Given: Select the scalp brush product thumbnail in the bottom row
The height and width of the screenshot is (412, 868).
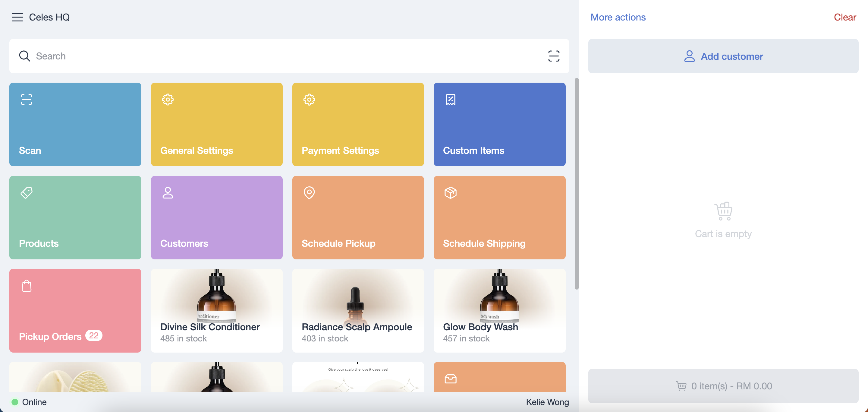Looking at the screenshot, I should 75,377.
